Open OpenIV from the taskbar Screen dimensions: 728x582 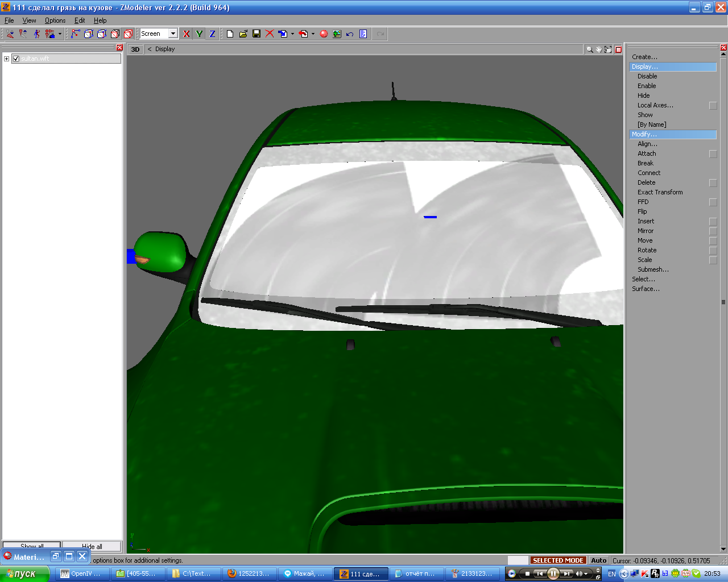coord(81,573)
